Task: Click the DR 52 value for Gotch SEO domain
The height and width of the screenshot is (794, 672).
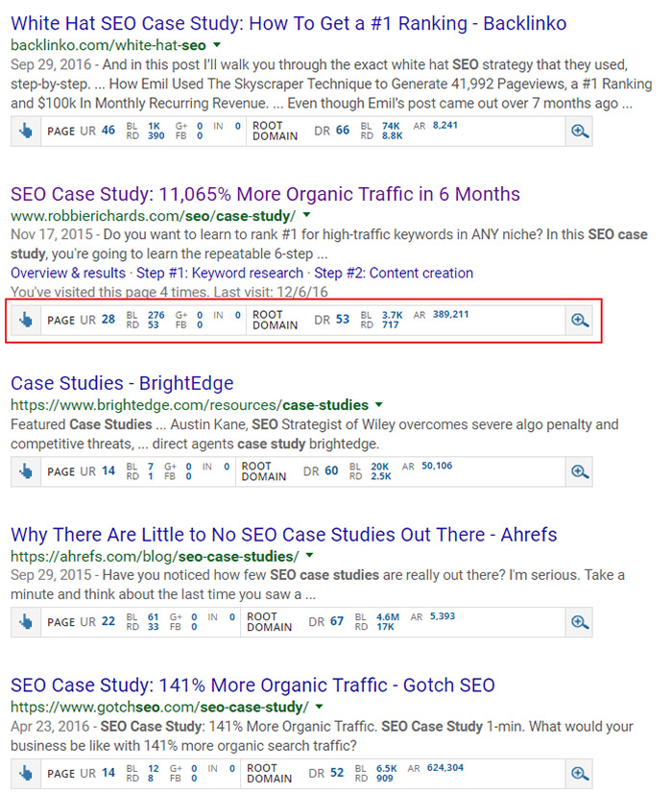Action: click(337, 772)
